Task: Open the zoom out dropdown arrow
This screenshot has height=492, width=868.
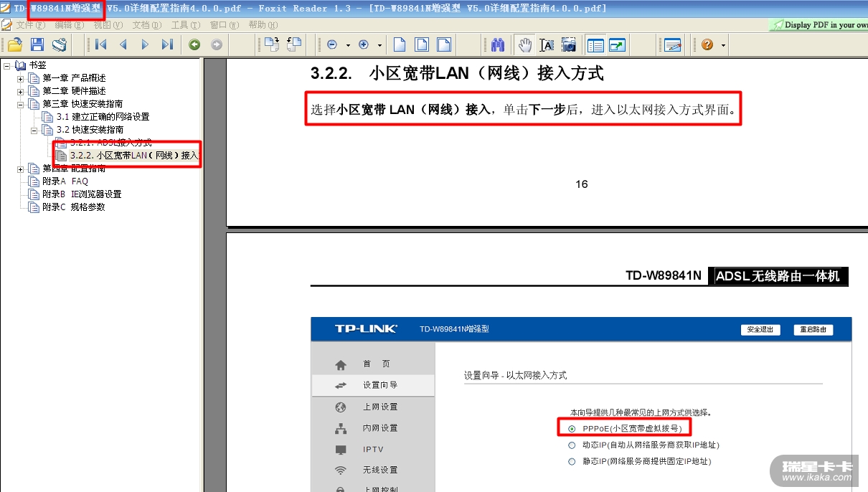Action: 348,45
